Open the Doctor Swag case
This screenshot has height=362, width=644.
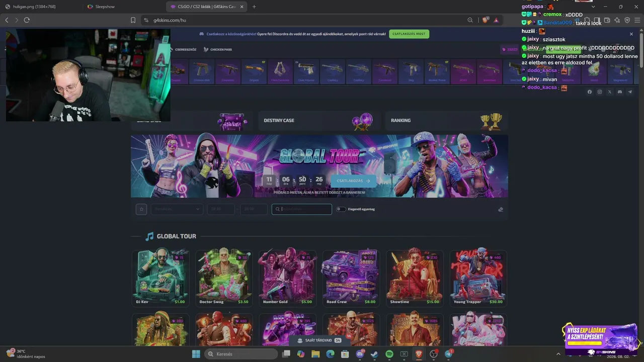224,278
